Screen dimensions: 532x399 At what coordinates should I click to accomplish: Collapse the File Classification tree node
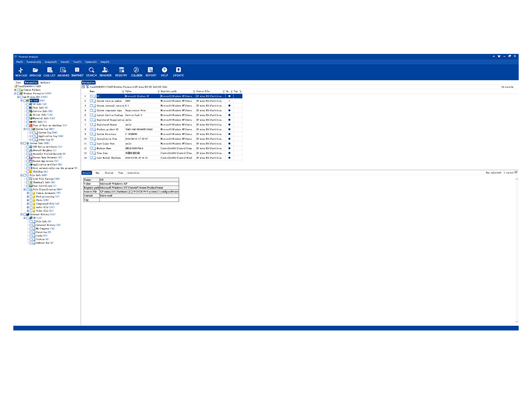(25, 190)
